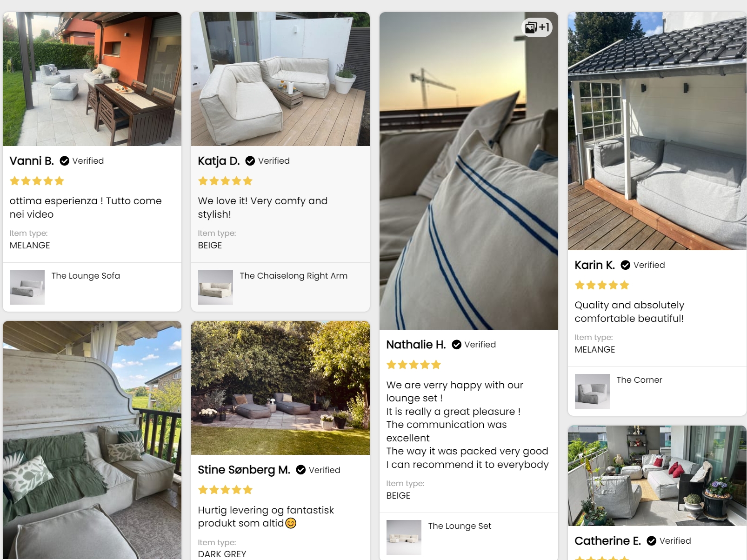747x560 pixels.
Task: Open The Lounge Set product link
Action: 460,526
